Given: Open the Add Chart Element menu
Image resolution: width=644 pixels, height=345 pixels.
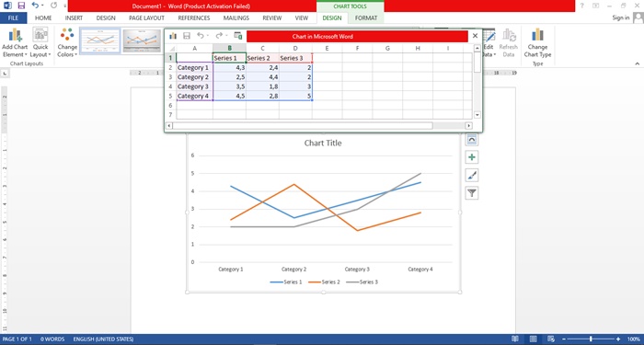Looking at the screenshot, I should pyautogui.click(x=15, y=42).
